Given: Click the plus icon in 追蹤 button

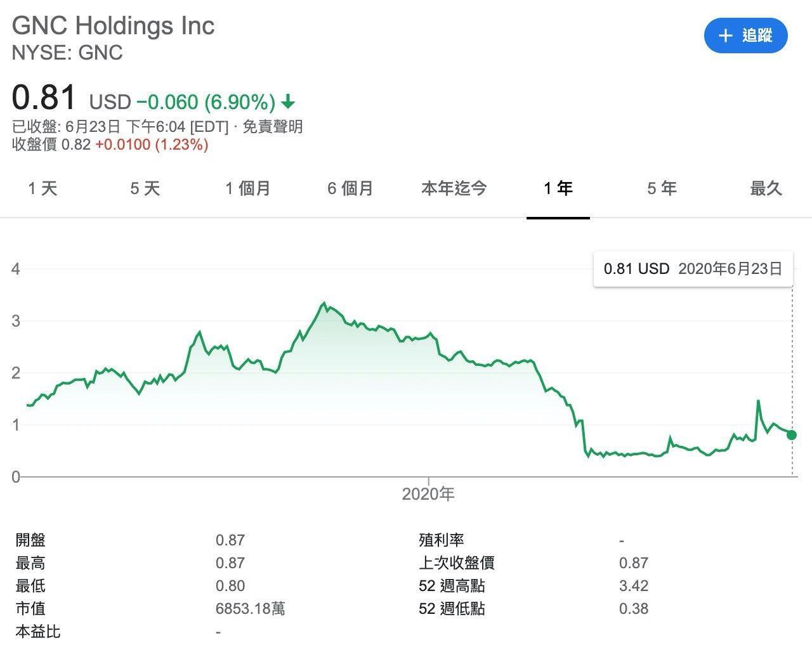Looking at the screenshot, I should [726, 36].
